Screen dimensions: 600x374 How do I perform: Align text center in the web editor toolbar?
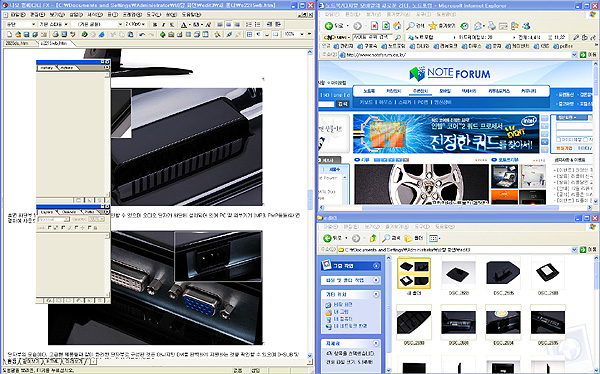(228, 24)
